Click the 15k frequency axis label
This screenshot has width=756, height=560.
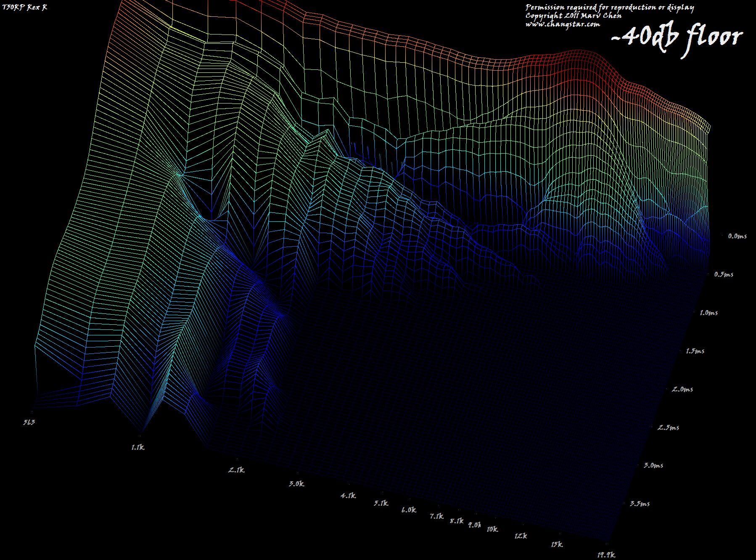click(x=557, y=544)
